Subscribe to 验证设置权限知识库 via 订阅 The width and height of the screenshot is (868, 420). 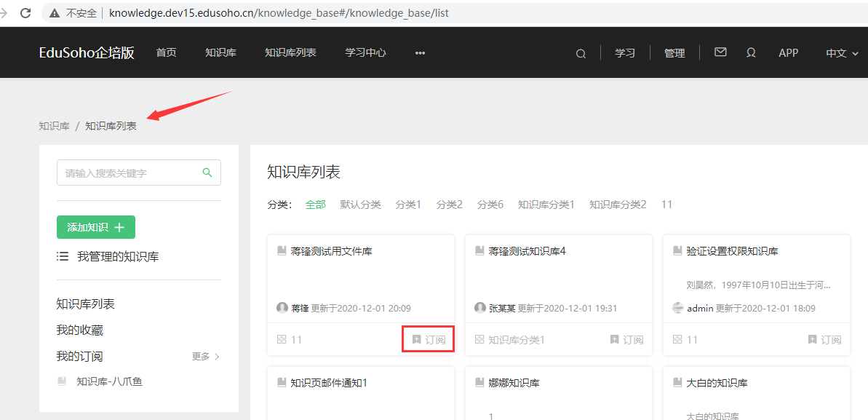[825, 340]
